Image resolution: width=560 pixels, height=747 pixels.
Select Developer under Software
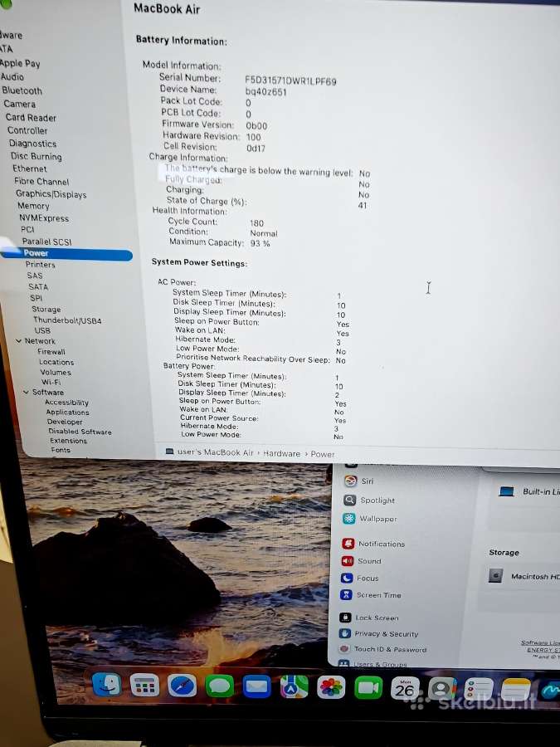coord(64,422)
